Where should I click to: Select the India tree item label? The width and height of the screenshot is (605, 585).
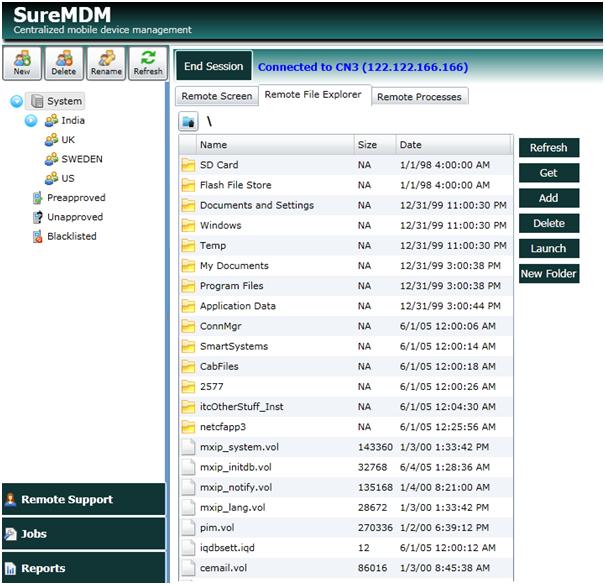[73, 120]
